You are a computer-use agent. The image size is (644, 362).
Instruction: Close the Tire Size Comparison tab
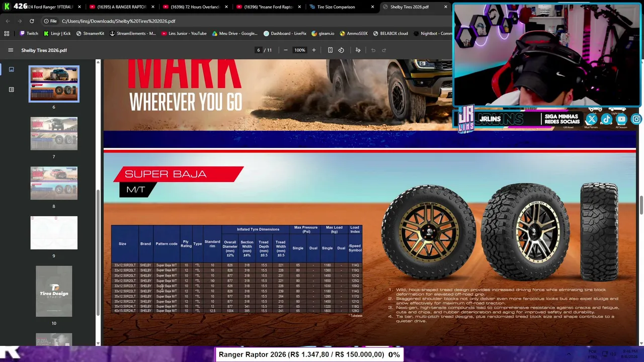click(372, 7)
